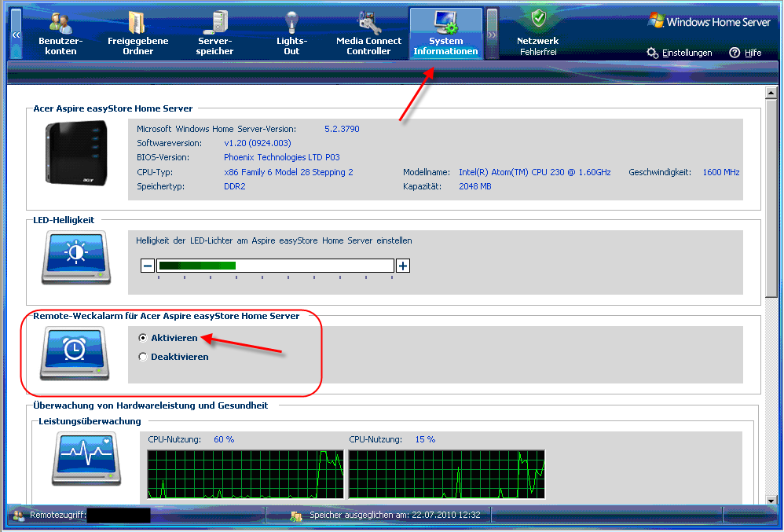Select the Lights-Out tab
Viewport: 784px width, 532px height.
(x=292, y=34)
